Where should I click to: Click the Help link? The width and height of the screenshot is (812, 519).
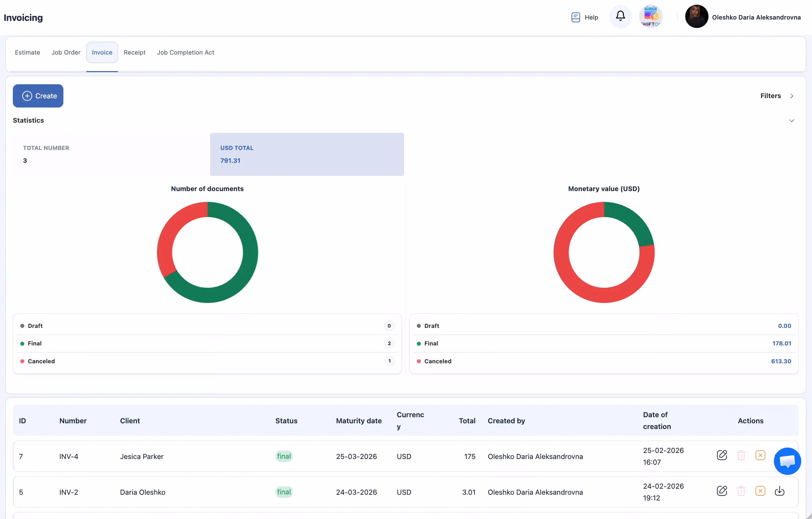pos(591,17)
